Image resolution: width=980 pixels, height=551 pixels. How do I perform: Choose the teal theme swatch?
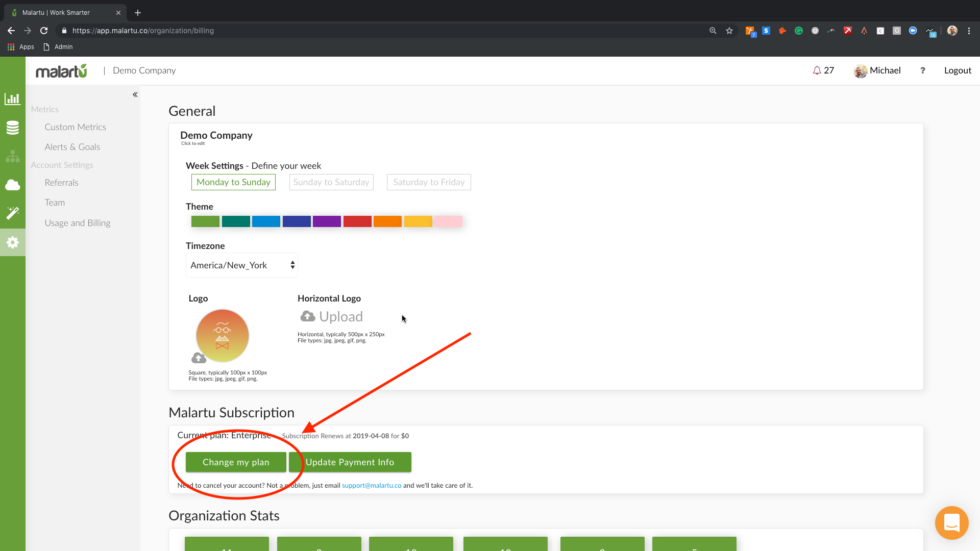click(x=236, y=221)
